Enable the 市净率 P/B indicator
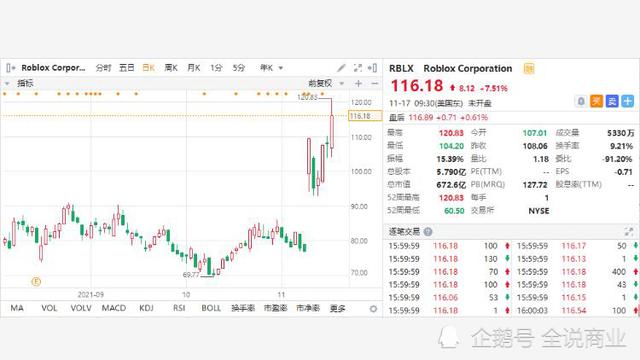 click(x=308, y=308)
